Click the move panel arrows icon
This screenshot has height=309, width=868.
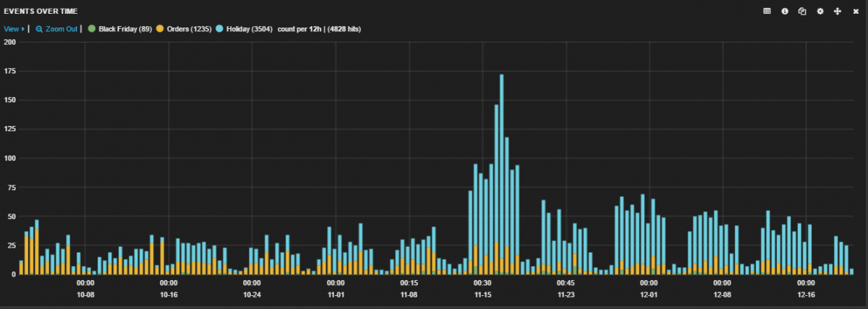838,12
